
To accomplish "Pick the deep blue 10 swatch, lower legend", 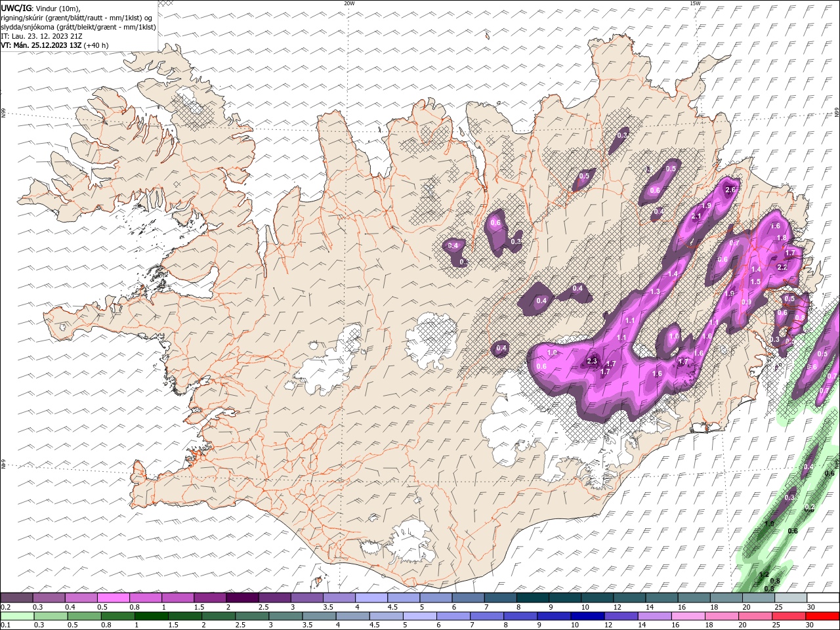I will pyautogui.click(x=587, y=616).
